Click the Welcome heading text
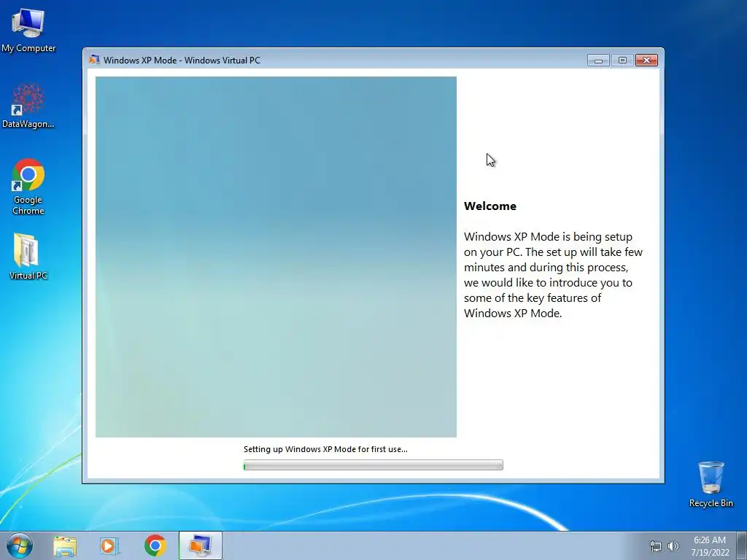Viewport: 747px width, 560px height. (x=490, y=206)
